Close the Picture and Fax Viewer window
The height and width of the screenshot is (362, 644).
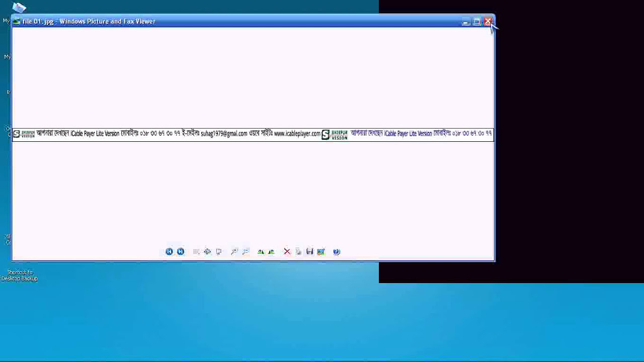[x=488, y=22]
